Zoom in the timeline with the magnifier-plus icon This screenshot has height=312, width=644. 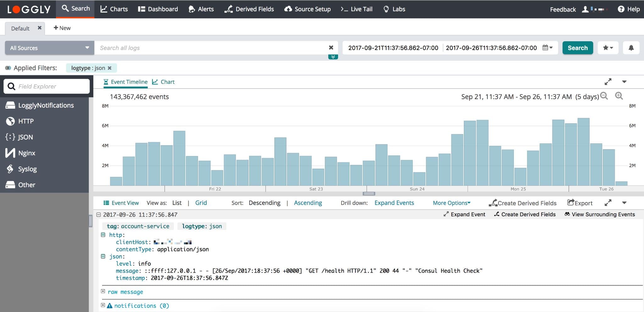click(619, 96)
